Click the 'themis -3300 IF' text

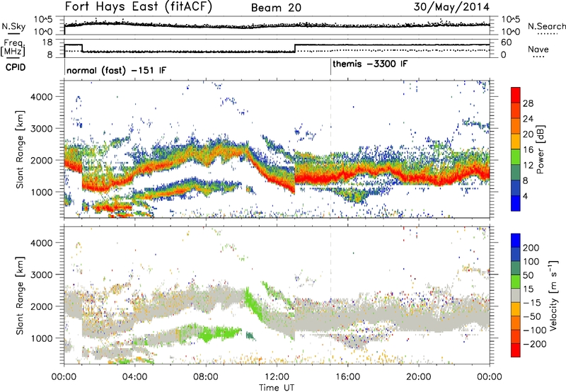click(370, 64)
